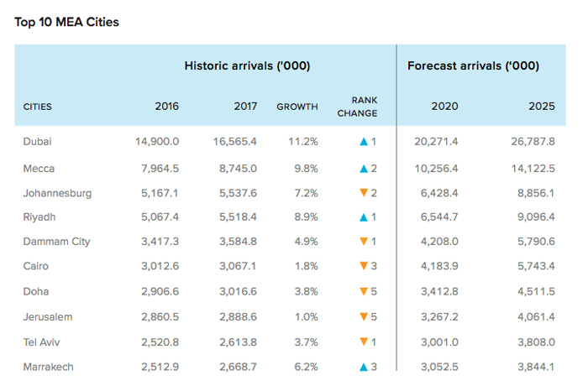Click the orange down arrow in Dammam City row
Image resolution: width=588 pixels, height=386 pixels.
click(364, 241)
